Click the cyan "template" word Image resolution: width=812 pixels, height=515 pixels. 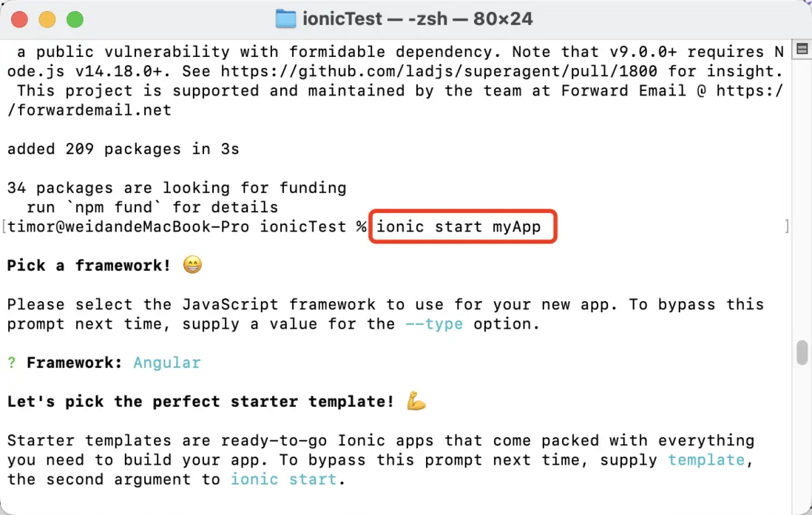(706, 460)
